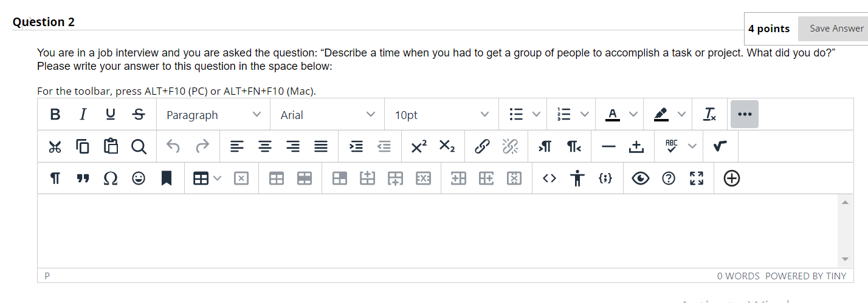Open table properties
This screenshot has height=303, width=868.
(x=277, y=179)
